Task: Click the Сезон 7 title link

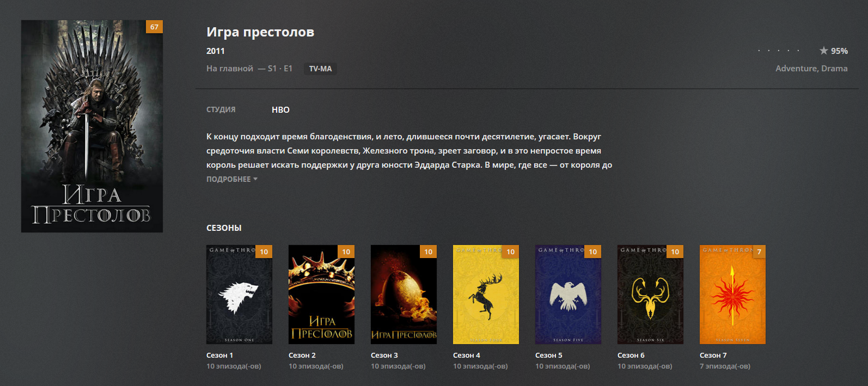Action: (x=713, y=355)
